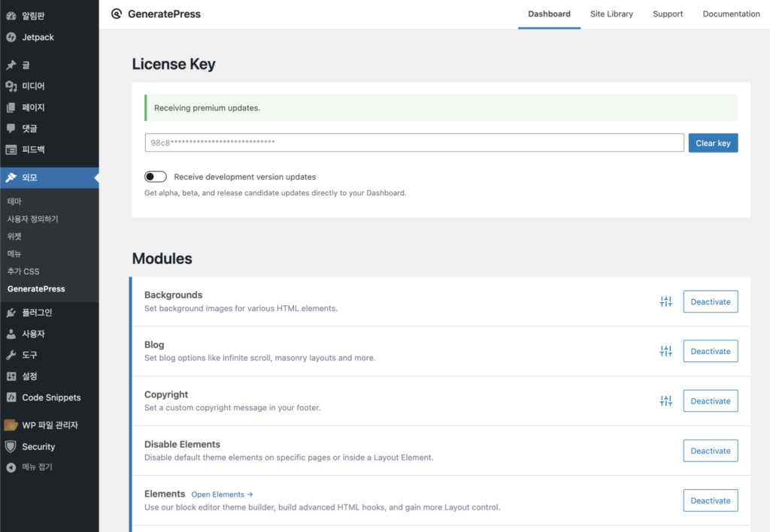Click the WP 파일 관리자 folder icon
The image size is (770, 532).
click(11, 425)
